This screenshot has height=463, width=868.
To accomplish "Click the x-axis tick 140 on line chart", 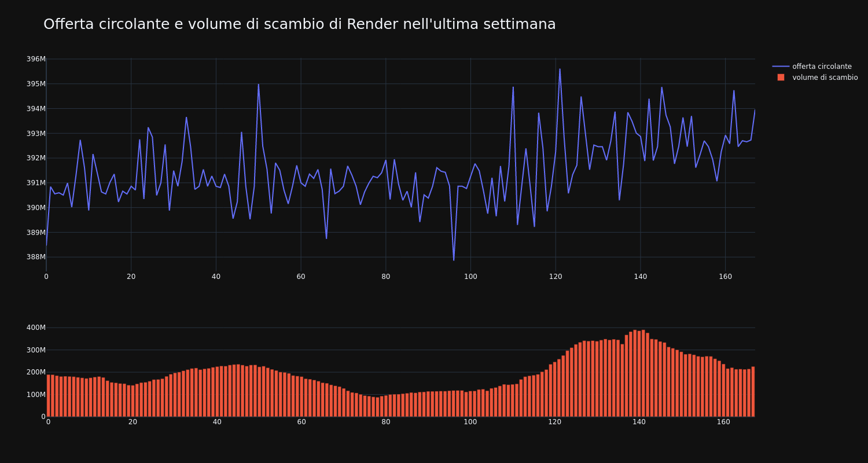I will pos(641,277).
